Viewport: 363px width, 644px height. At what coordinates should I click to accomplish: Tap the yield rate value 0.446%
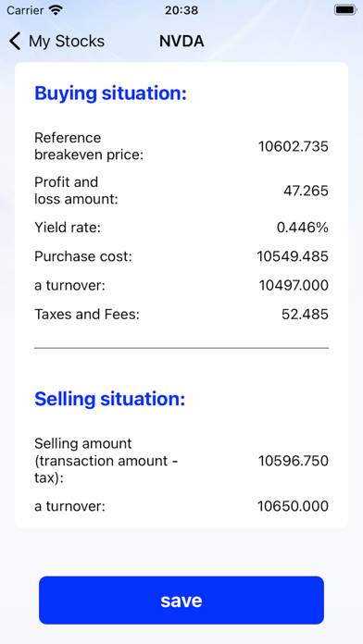(303, 227)
